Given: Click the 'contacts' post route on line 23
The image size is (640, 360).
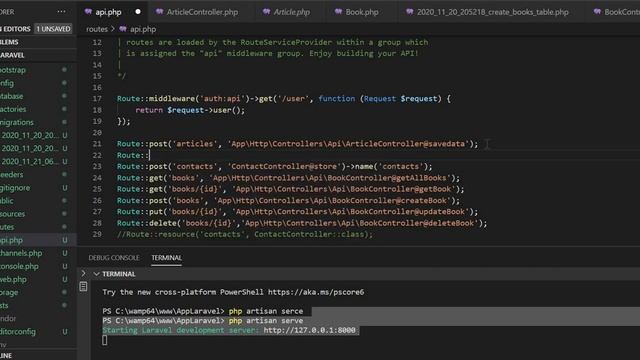Looking at the screenshot, I should pyautogui.click(x=274, y=167).
